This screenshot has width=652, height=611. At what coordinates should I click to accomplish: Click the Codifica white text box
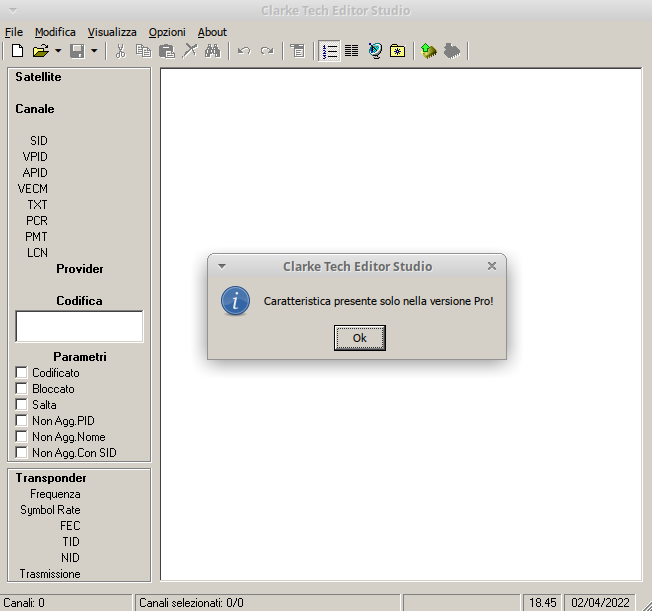click(x=79, y=326)
